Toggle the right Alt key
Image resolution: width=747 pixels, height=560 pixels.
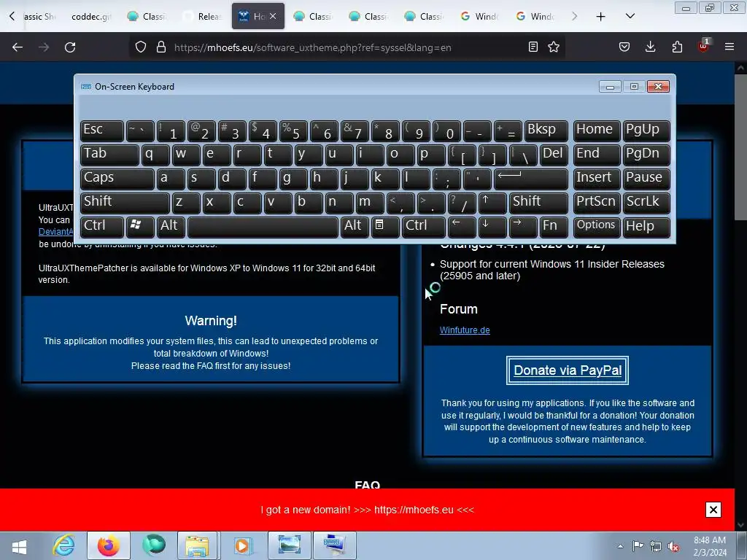click(355, 226)
